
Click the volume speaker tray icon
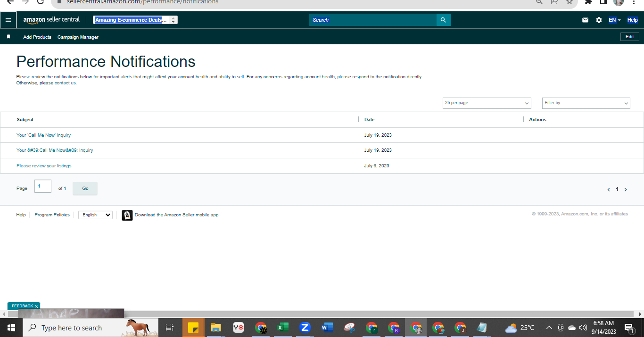[x=583, y=328]
